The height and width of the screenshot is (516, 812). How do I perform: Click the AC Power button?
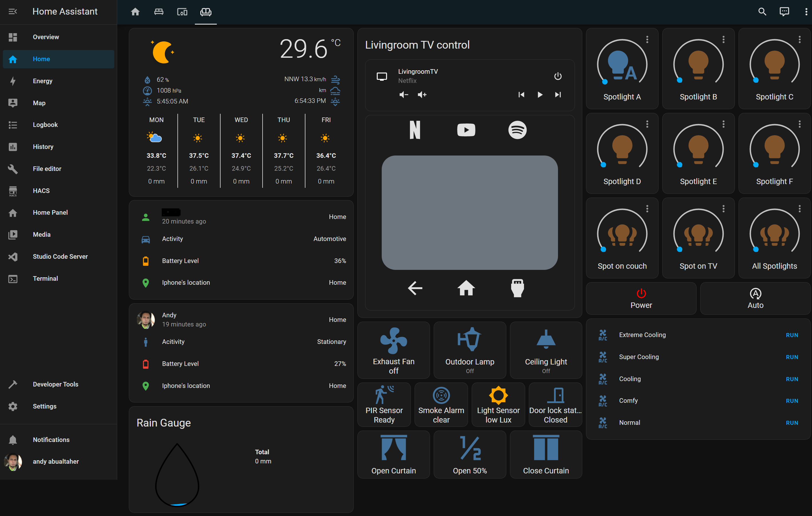click(x=641, y=299)
